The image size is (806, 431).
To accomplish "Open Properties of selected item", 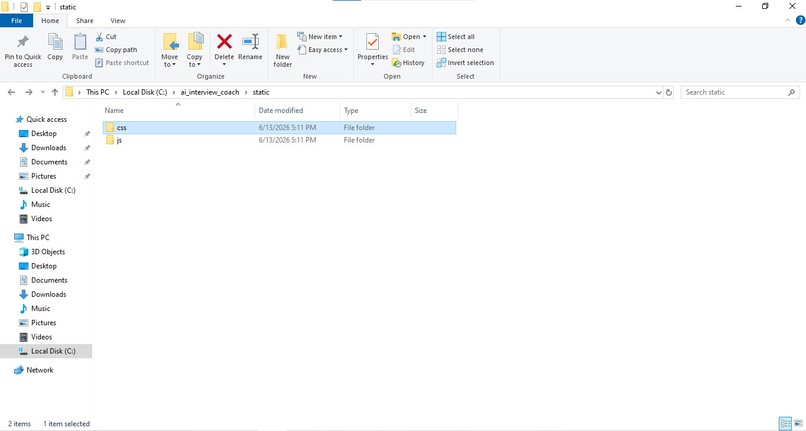I will coord(373,49).
